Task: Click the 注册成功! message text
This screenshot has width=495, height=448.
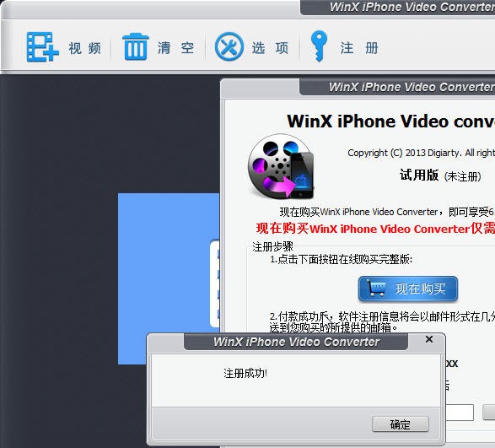Action: pyautogui.click(x=245, y=374)
